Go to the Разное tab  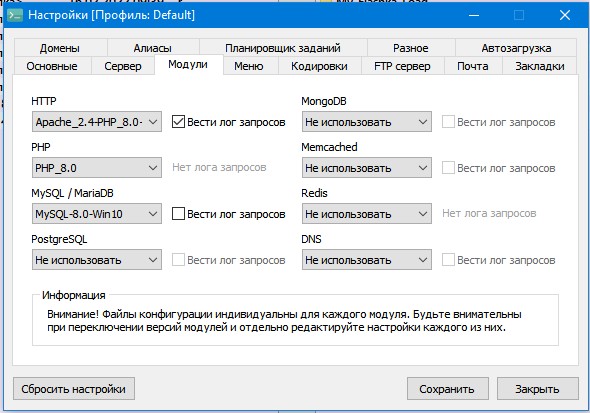[x=411, y=48]
